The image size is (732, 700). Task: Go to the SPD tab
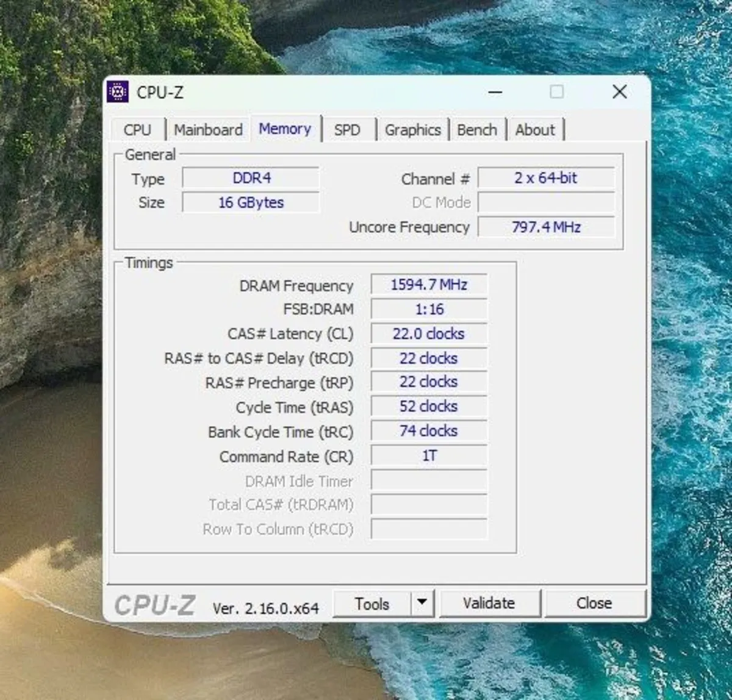347,130
